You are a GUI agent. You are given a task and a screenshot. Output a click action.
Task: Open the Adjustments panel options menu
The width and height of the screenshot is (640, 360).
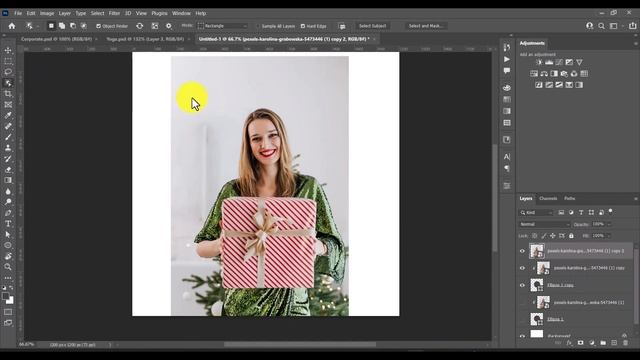tap(636, 43)
